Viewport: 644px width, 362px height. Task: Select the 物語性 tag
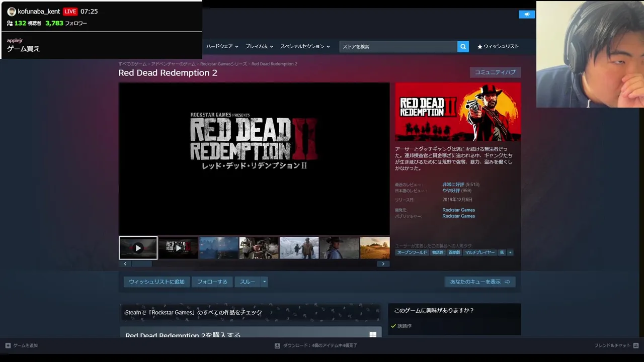coord(438,252)
